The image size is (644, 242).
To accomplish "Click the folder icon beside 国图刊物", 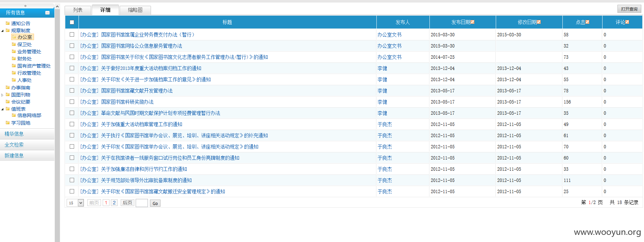I will [7, 94].
